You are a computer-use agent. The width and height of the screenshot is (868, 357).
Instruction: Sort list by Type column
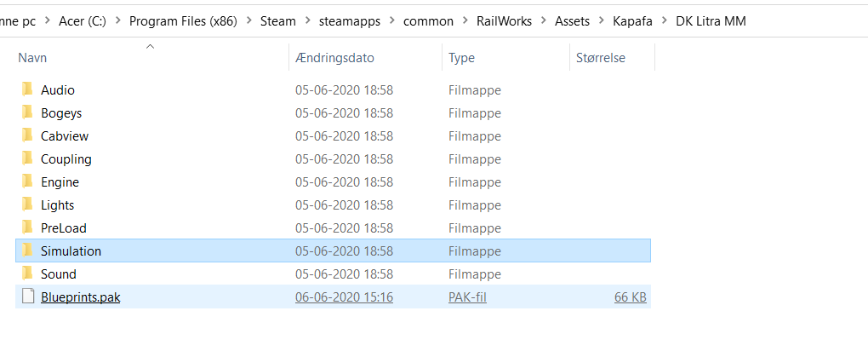click(461, 58)
